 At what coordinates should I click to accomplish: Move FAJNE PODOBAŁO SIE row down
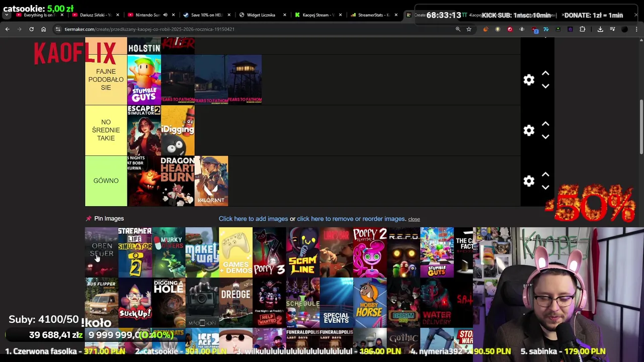545,86
